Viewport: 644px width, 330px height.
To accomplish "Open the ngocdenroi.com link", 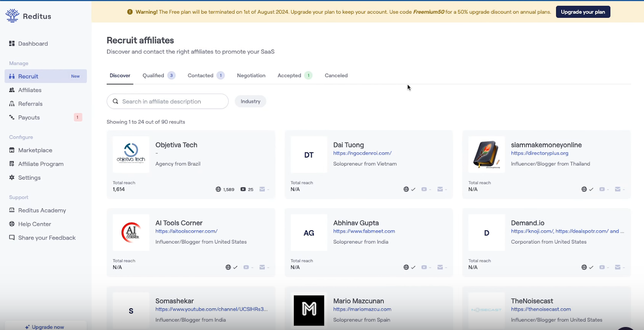I will 362,153.
